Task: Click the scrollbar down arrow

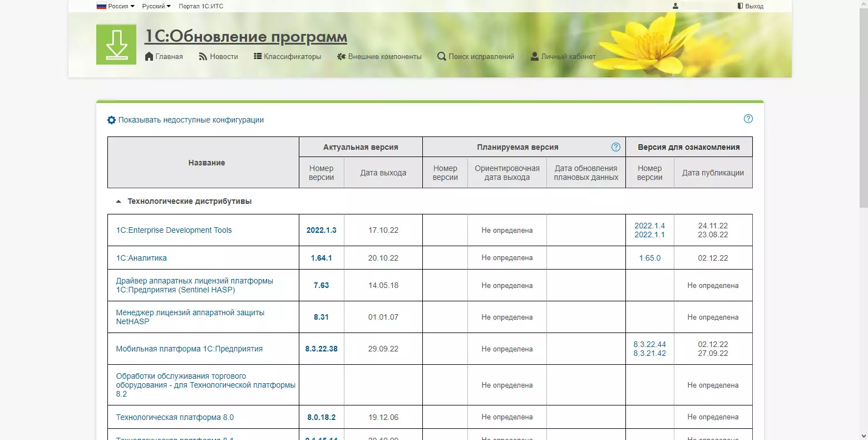Action: coord(864,436)
